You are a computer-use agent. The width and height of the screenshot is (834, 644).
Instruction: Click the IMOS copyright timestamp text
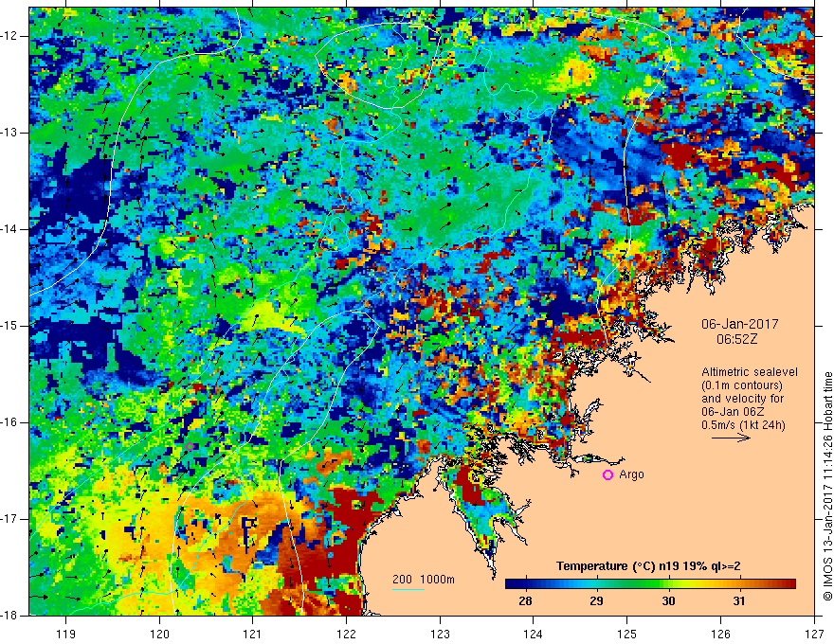[x=827, y=486]
